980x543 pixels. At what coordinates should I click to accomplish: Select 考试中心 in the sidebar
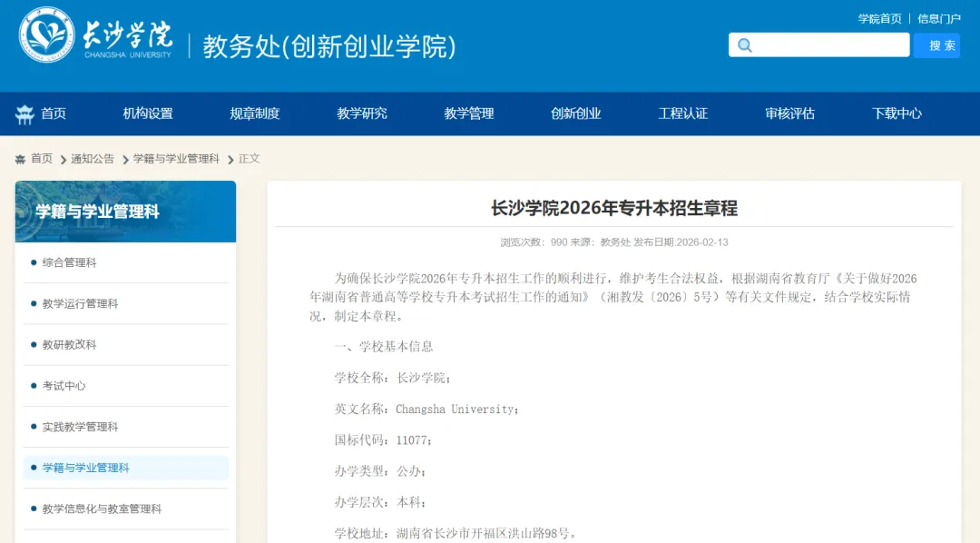click(x=64, y=386)
